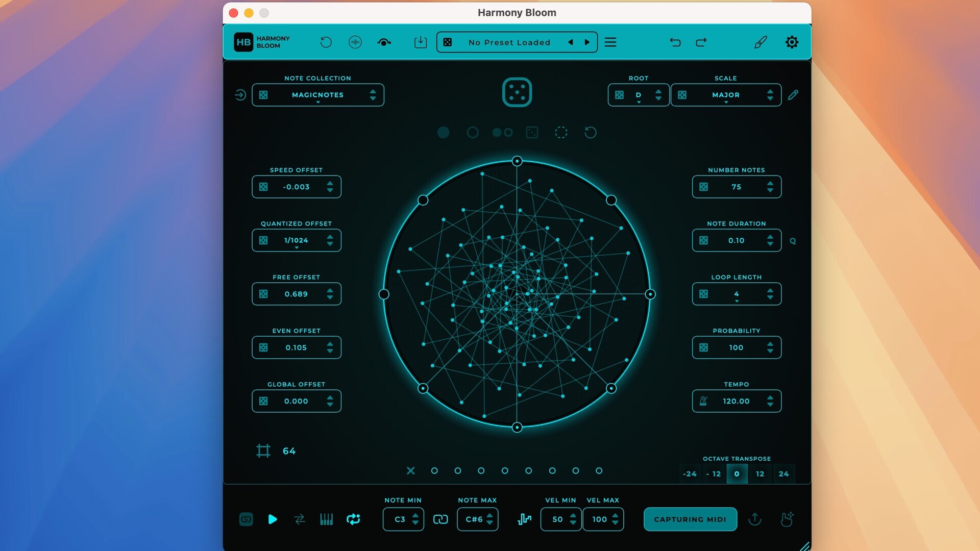
Task: Set octave transpose to -12
Action: [713, 474]
